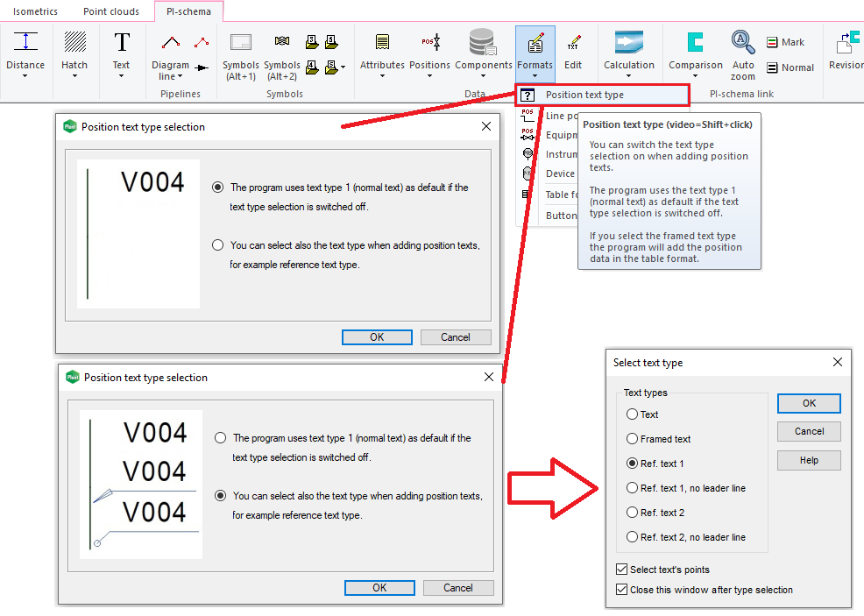Select the Auto zoom icon
Screen dimensions: 864x616
click(743, 42)
